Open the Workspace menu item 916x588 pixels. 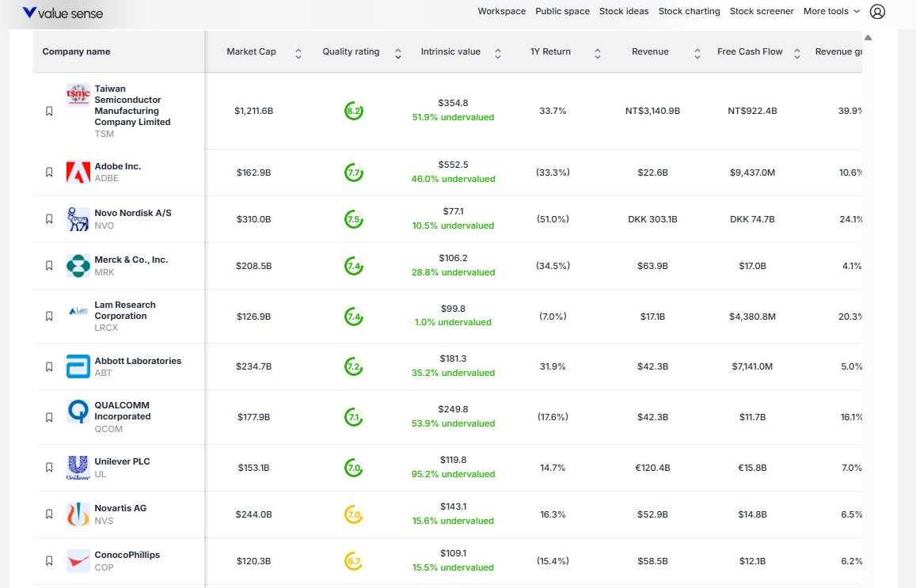click(502, 11)
